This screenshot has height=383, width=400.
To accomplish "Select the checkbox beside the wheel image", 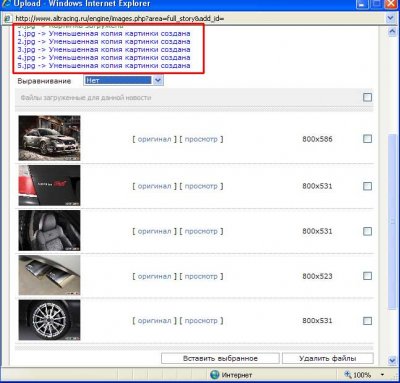I will pos(367,321).
